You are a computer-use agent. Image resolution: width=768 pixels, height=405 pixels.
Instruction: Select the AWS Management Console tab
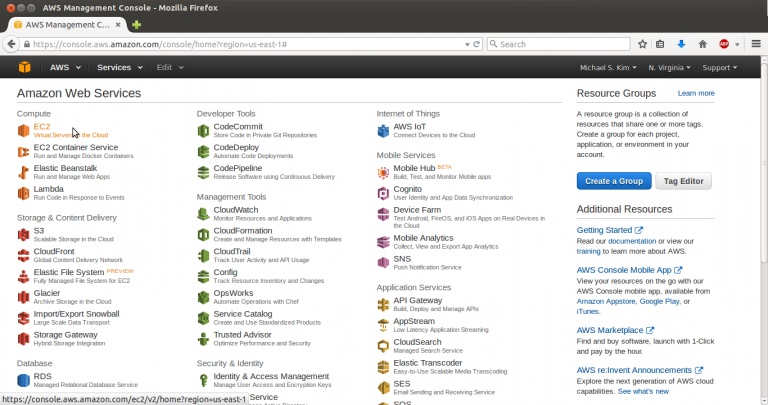67,24
